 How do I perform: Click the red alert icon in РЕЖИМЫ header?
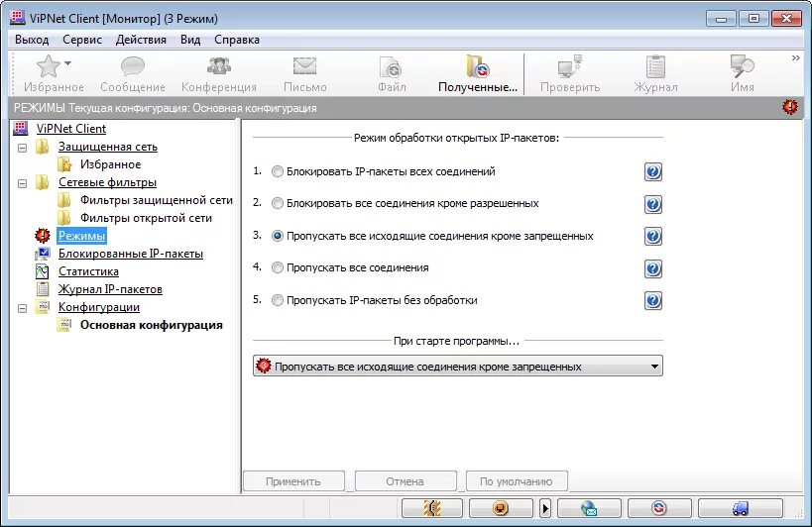790,107
